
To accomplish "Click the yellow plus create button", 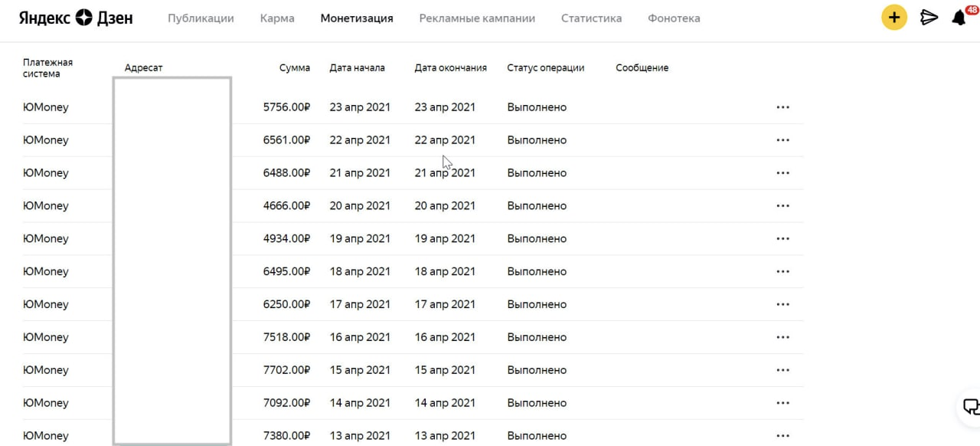I will click(x=894, y=18).
